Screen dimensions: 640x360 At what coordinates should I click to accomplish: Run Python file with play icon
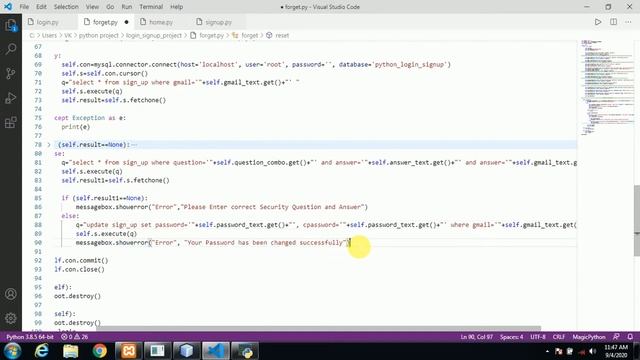(598, 22)
